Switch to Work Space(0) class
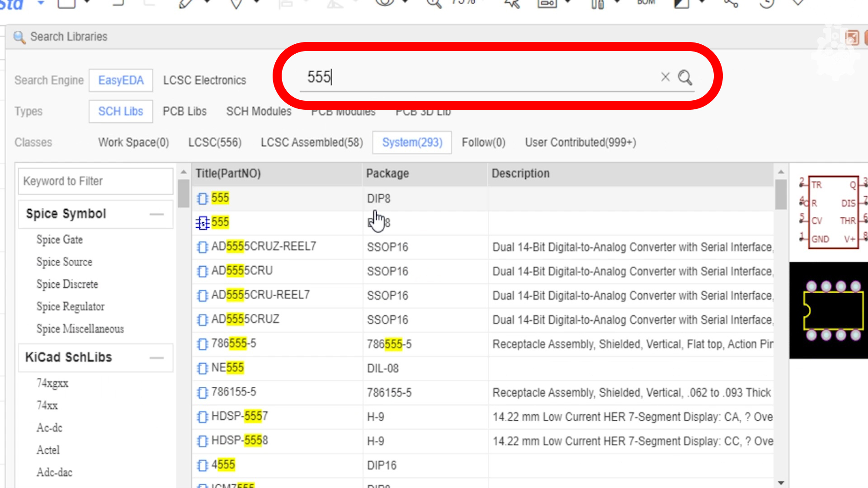Viewport: 868px width, 488px height. (x=133, y=142)
